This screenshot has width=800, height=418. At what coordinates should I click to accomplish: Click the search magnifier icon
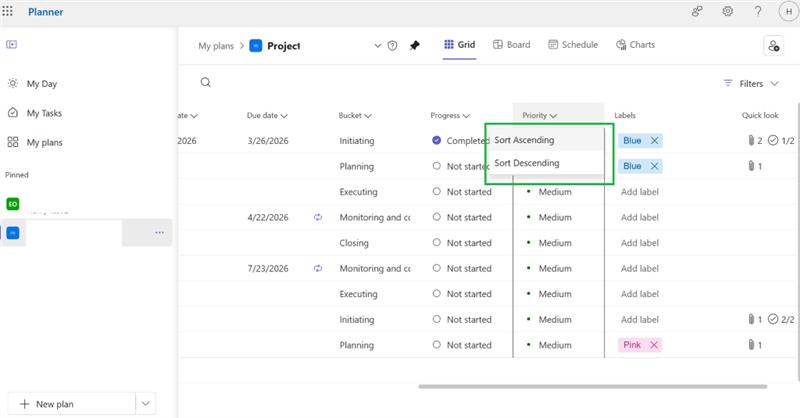coord(206,83)
